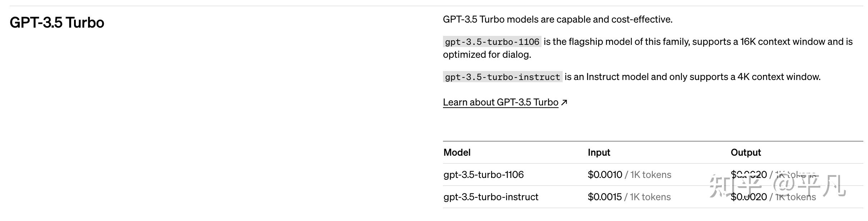Click the "4K context window" phrase
This screenshot has height=221, width=868.
(779, 77)
